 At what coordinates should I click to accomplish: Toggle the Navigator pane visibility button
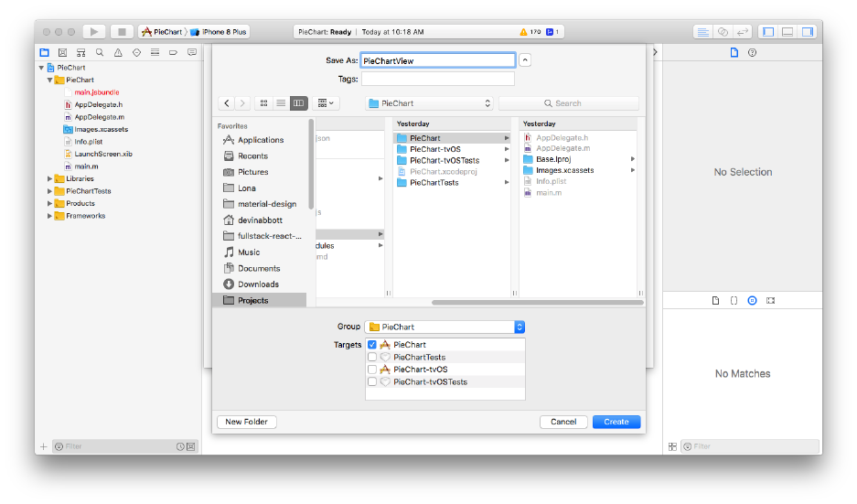click(768, 32)
